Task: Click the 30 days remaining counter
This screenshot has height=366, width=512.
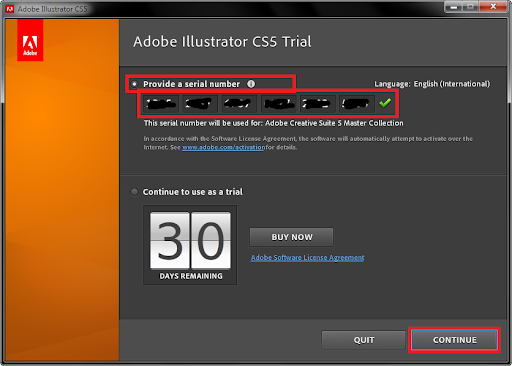Action: click(190, 245)
